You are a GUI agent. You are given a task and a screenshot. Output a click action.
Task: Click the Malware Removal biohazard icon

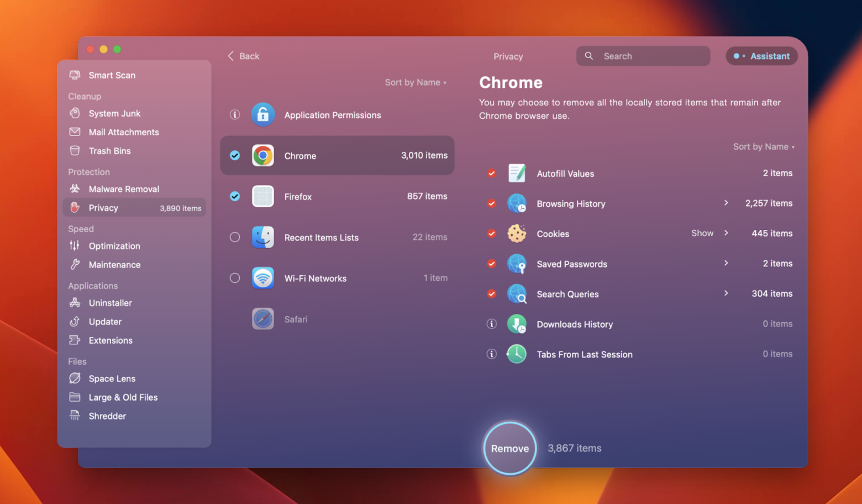[75, 188]
